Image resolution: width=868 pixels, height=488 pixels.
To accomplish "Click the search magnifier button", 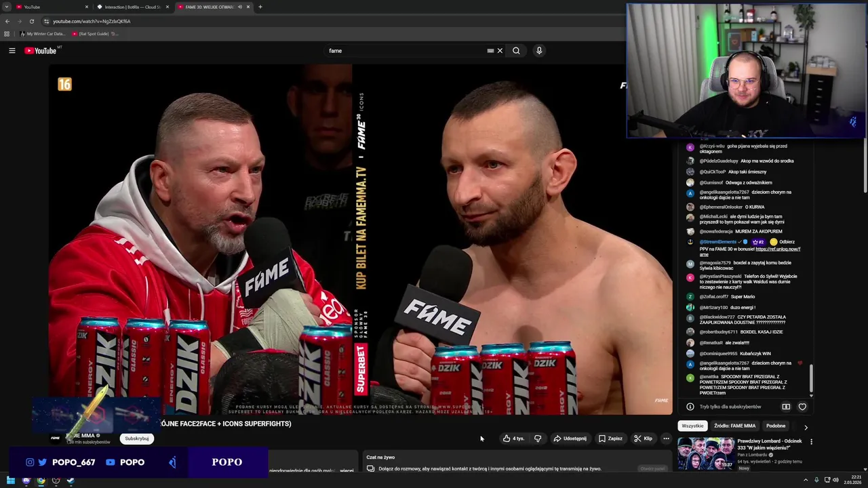I will pyautogui.click(x=516, y=51).
